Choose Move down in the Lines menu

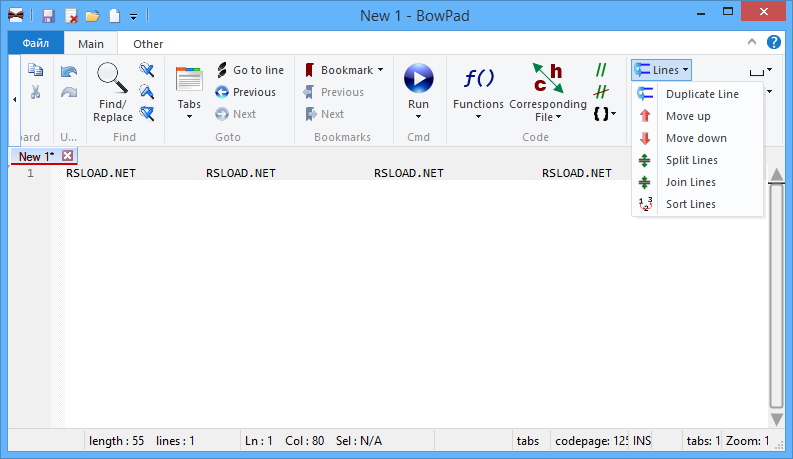[x=697, y=138]
